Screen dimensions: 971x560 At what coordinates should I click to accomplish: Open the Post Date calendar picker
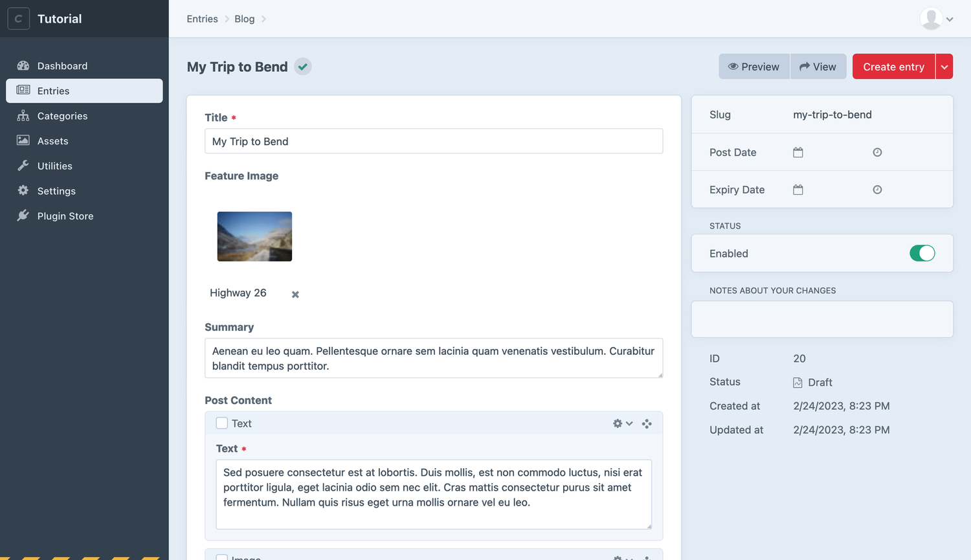point(798,151)
